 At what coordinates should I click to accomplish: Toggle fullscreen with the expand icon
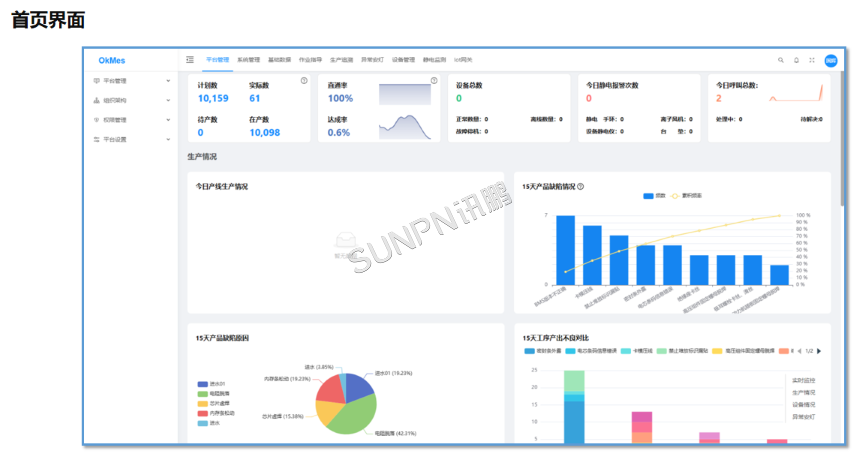pyautogui.click(x=812, y=60)
